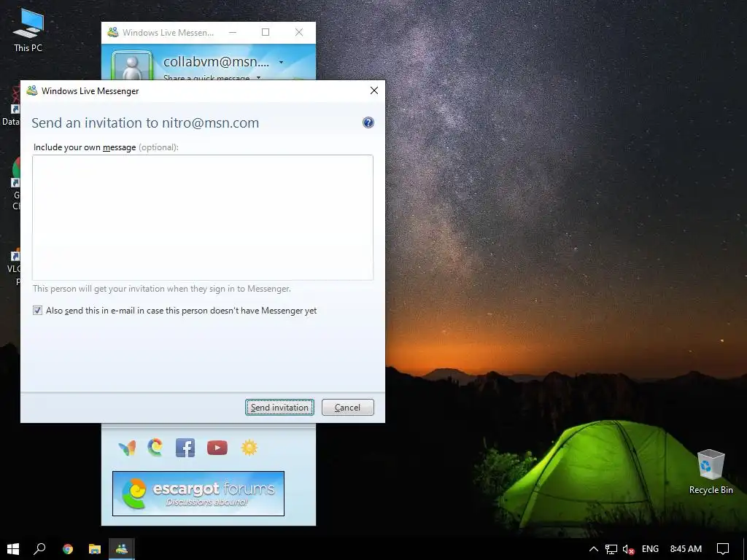Viewport: 747px width, 560px height.
Task: Click the sun weather icon in Messenger
Action: pyautogui.click(x=249, y=448)
